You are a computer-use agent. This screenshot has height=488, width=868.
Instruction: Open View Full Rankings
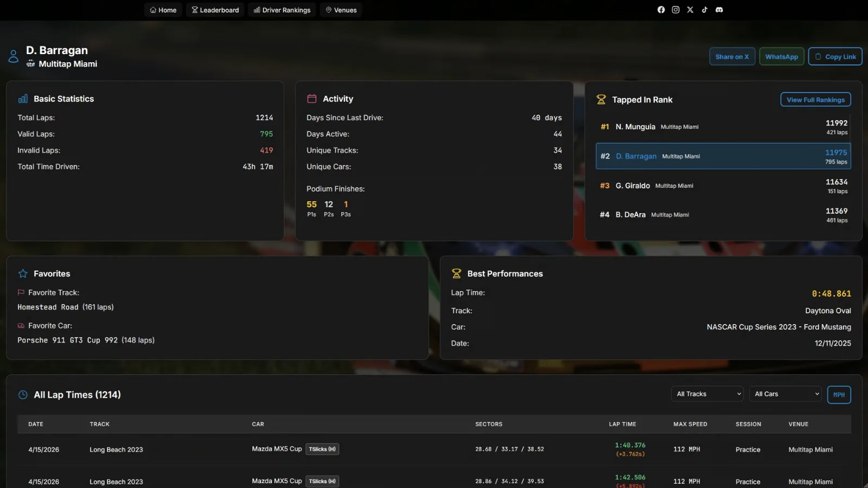tap(815, 100)
